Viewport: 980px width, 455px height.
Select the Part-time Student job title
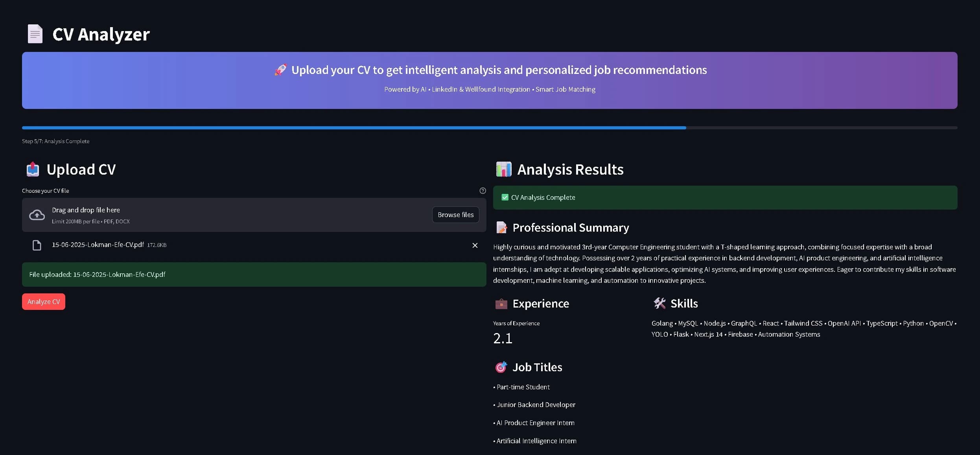click(x=522, y=387)
